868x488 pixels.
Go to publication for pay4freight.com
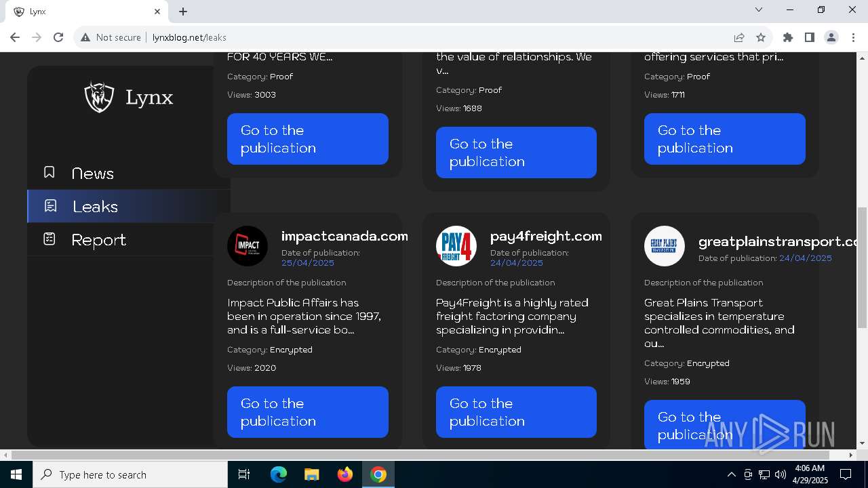coord(516,412)
